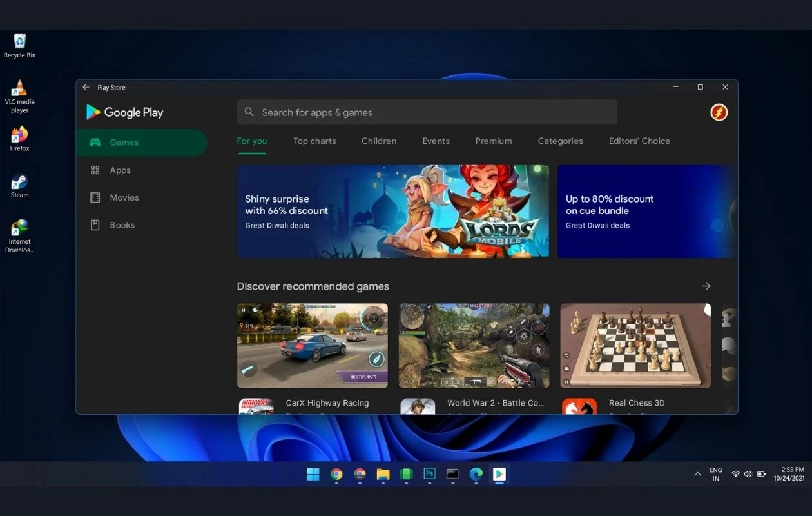Viewport: 812px width, 516px height.
Task: Launch Steam from the desktop
Action: click(x=19, y=186)
